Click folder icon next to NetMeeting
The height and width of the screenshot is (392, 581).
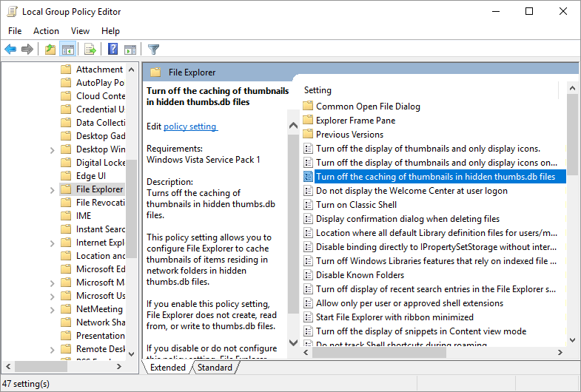tap(66, 309)
